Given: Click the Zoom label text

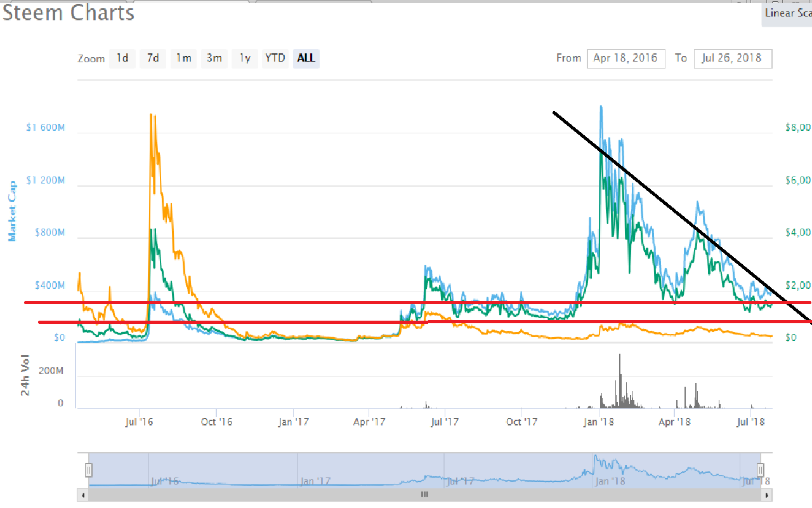Looking at the screenshot, I should coord(91,58).
